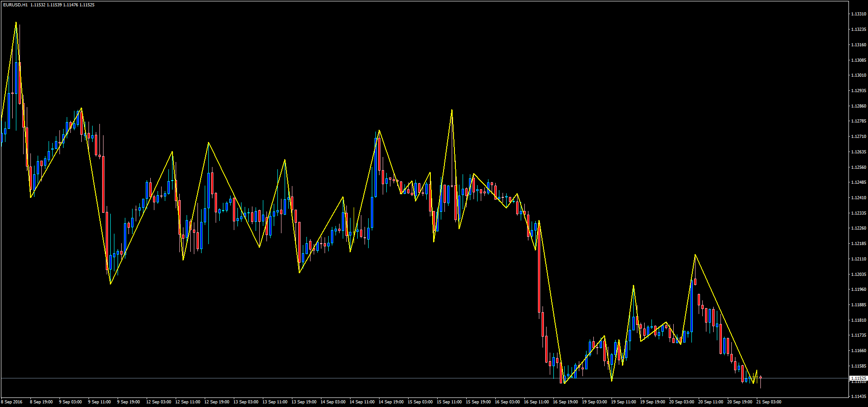Click the 1.12485 price axis label
Image resolution: width=868 pixels, height=407 pixels.
click(859, 182)
